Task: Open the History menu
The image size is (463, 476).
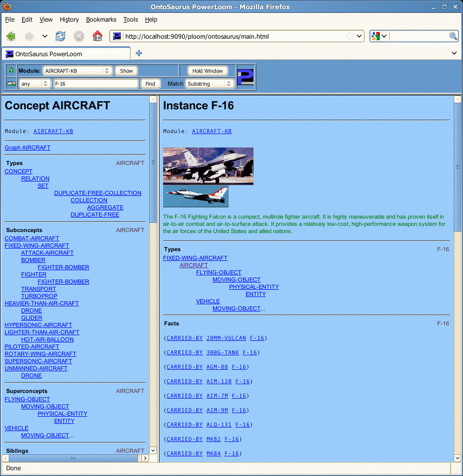Action: (69, 20)
